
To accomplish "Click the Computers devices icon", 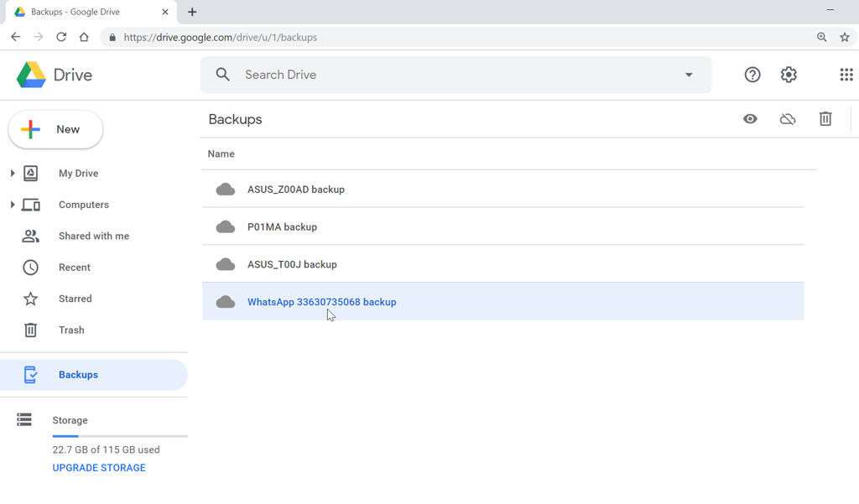I will tap(31, 205).
